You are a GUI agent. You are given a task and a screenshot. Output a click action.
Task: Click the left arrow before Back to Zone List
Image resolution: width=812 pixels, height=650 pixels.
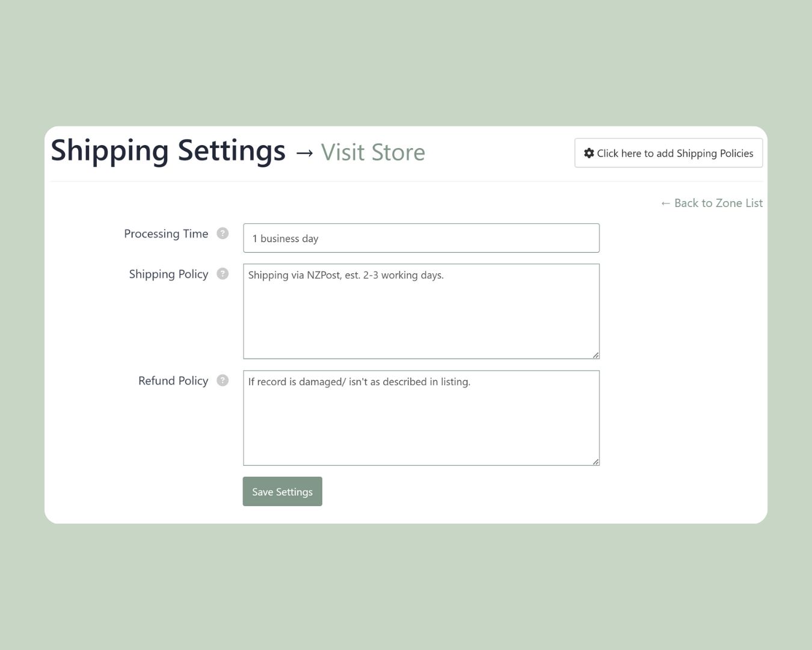665,203
